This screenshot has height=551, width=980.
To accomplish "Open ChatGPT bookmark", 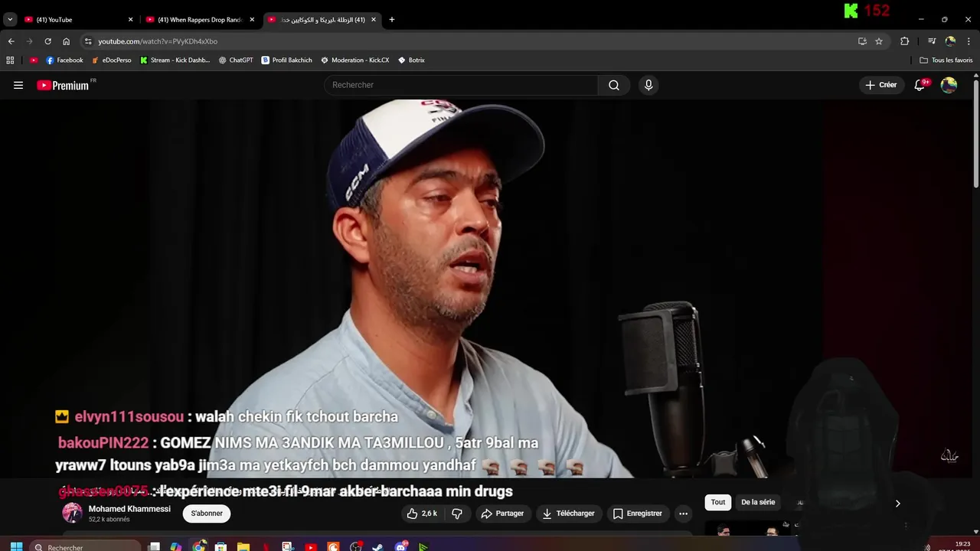I will click(x=236, y=60).
